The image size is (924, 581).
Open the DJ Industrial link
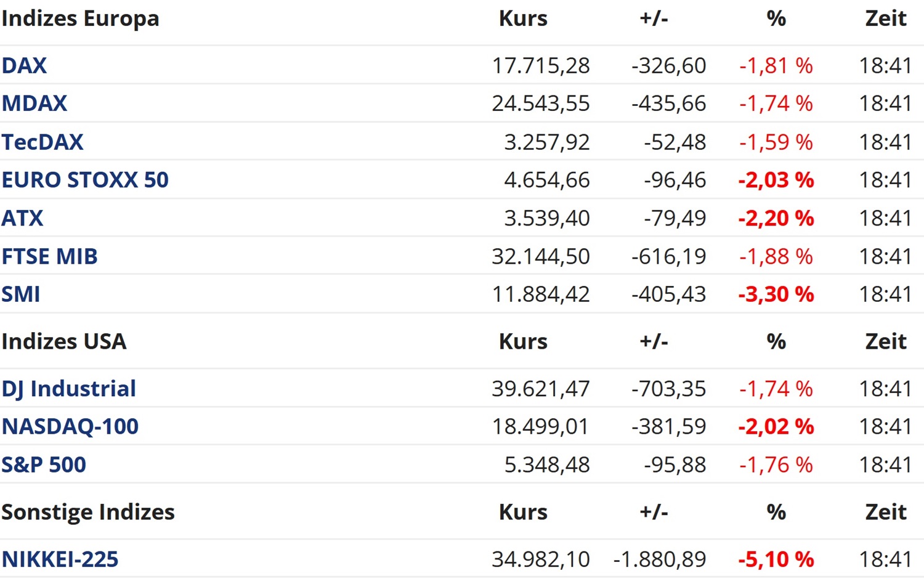69,389
